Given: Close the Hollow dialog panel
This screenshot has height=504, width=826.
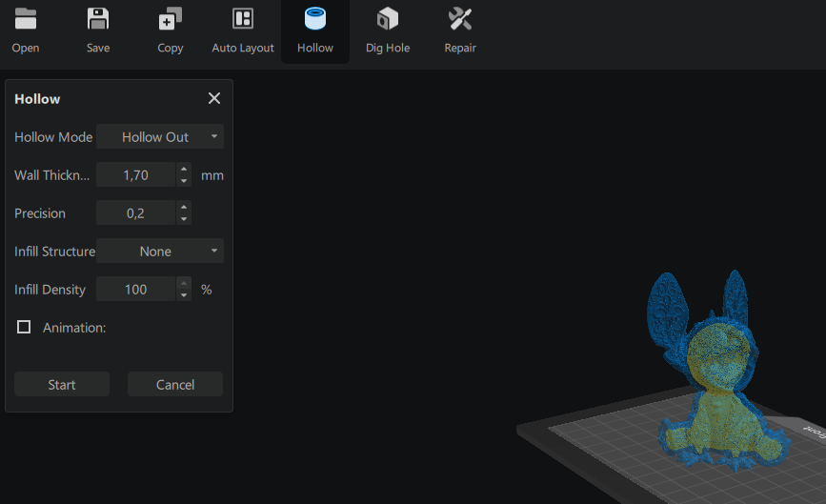Looking at the screenshot, I should click(214, 98).
